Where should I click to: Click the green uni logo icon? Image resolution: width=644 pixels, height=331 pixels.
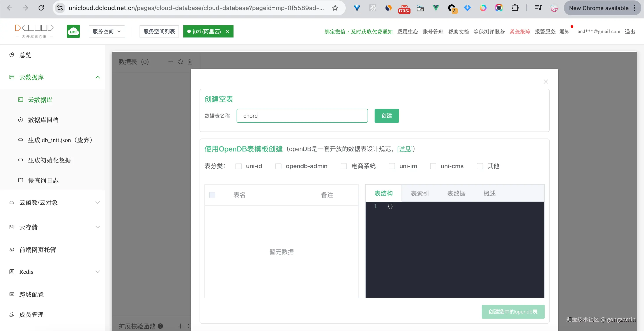pos(73,31)
